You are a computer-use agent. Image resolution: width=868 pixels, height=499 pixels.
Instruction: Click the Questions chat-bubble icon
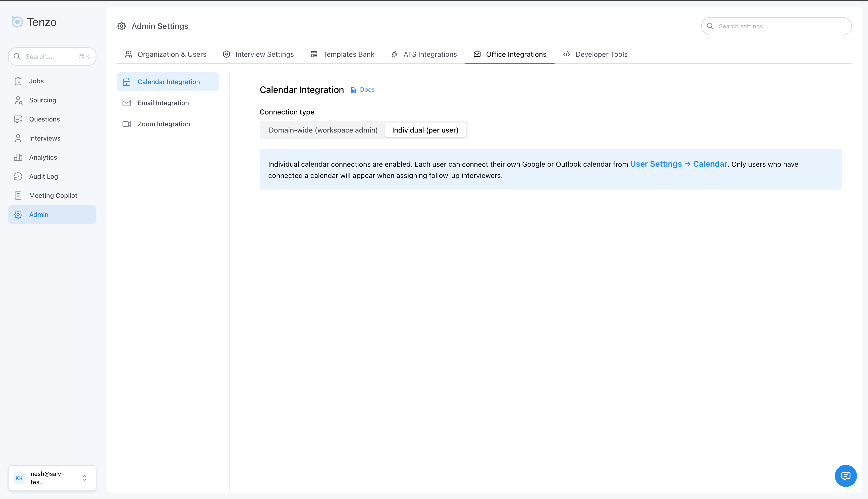18,119
